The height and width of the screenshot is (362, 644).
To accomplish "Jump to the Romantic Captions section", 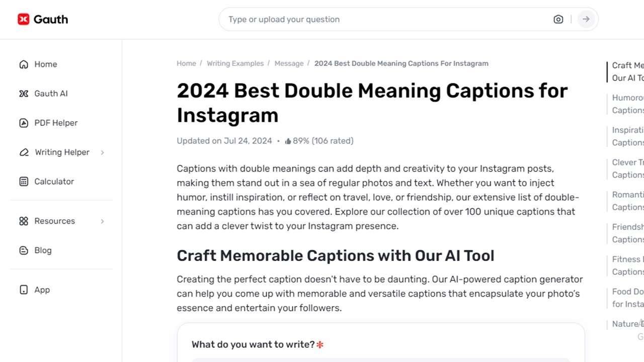I will tap(626, 201).
